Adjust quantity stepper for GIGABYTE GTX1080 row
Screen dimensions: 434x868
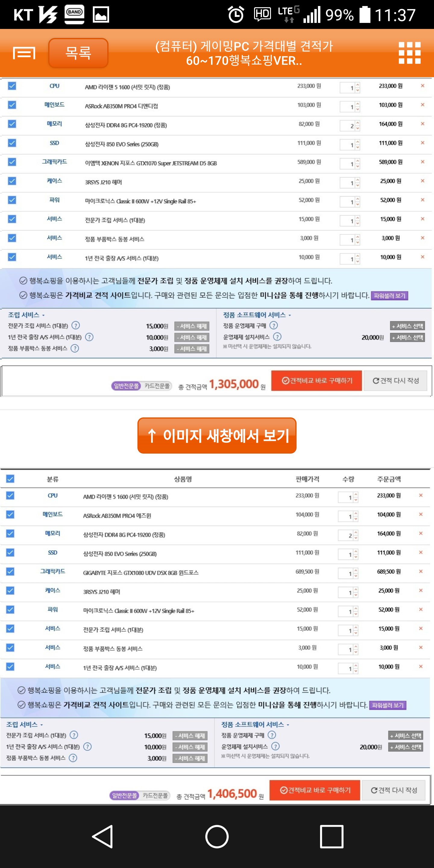pos(356,573)
